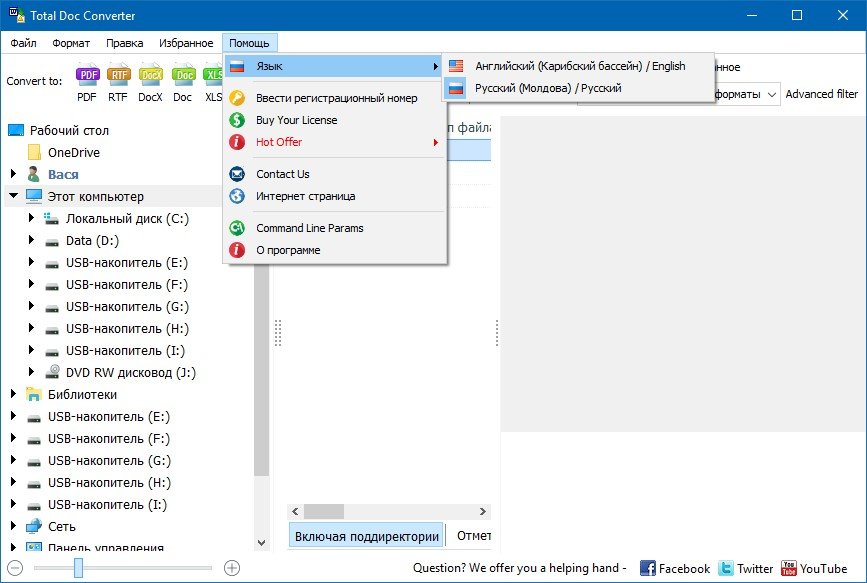Viewport: 867px width, 583px height.
Task: Click the Advanced filter button
Action: [821, 94]
